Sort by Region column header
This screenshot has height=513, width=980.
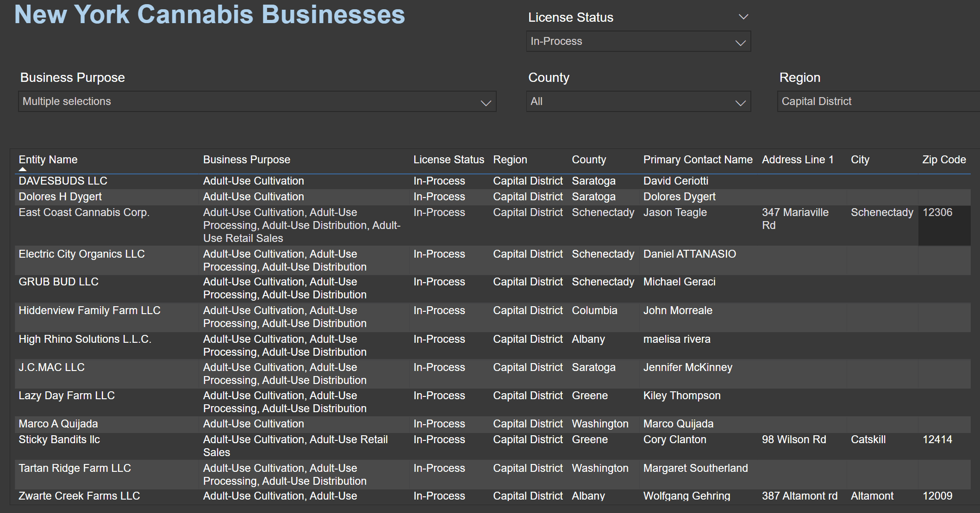[x=510, y=160]
